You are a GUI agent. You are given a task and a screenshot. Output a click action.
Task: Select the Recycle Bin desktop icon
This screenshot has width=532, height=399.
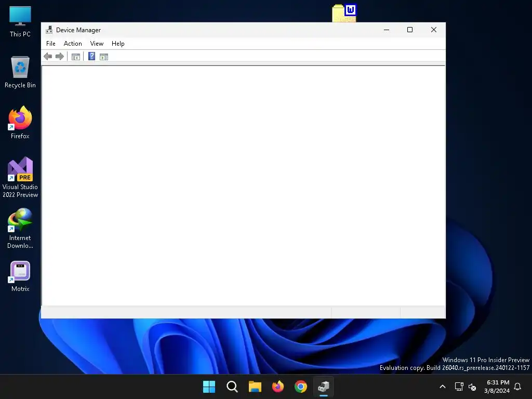(20, 72)
